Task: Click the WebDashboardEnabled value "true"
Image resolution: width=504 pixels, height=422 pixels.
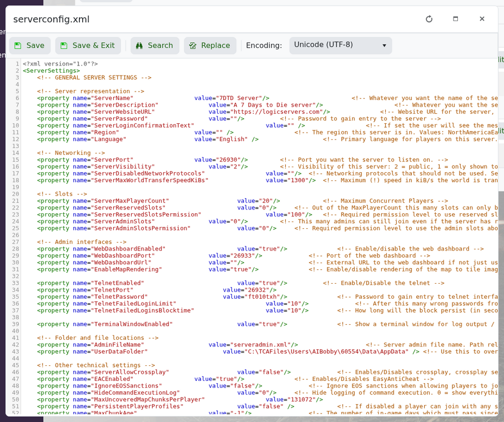Action: (269, 249)
